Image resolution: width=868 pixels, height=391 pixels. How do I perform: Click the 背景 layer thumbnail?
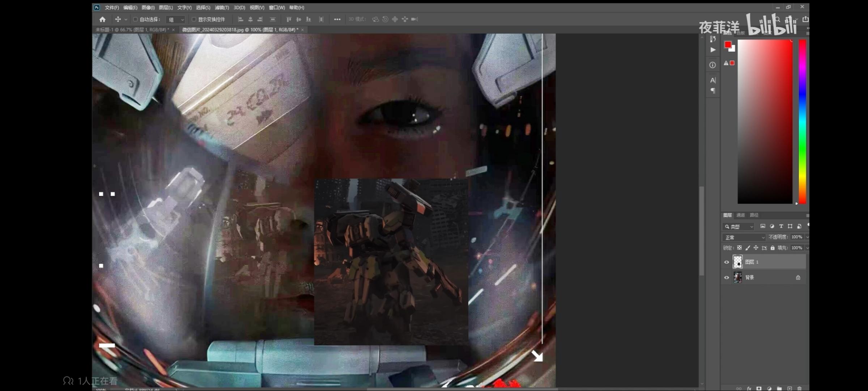coord(737,277)
